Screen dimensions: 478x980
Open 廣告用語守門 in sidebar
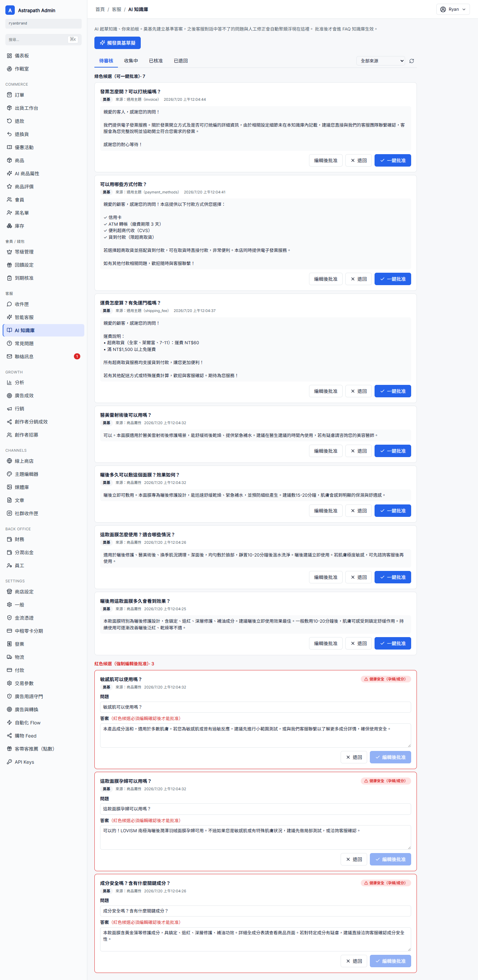(43, 696)
